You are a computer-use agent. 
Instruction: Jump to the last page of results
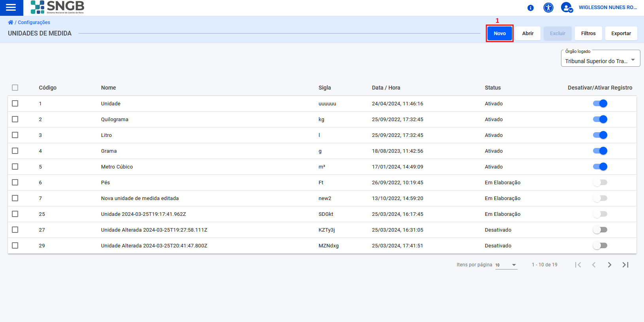pos(625,265)
